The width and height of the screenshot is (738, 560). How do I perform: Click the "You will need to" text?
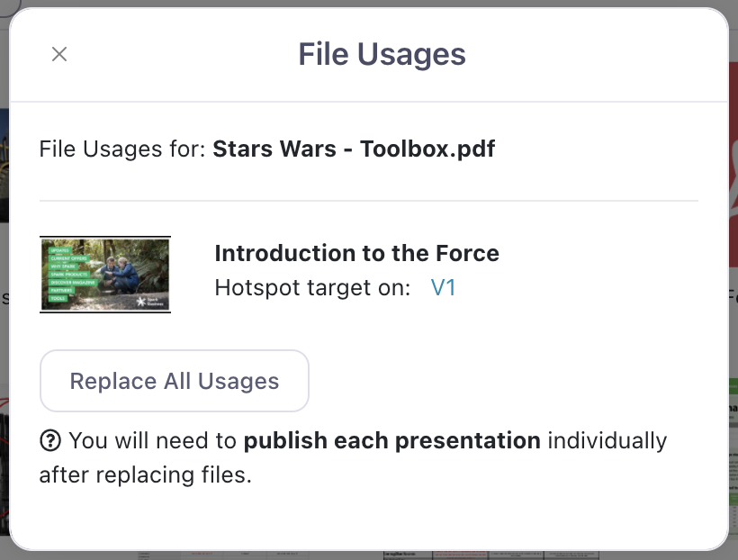pyautogui.click(x=154, y=441)
